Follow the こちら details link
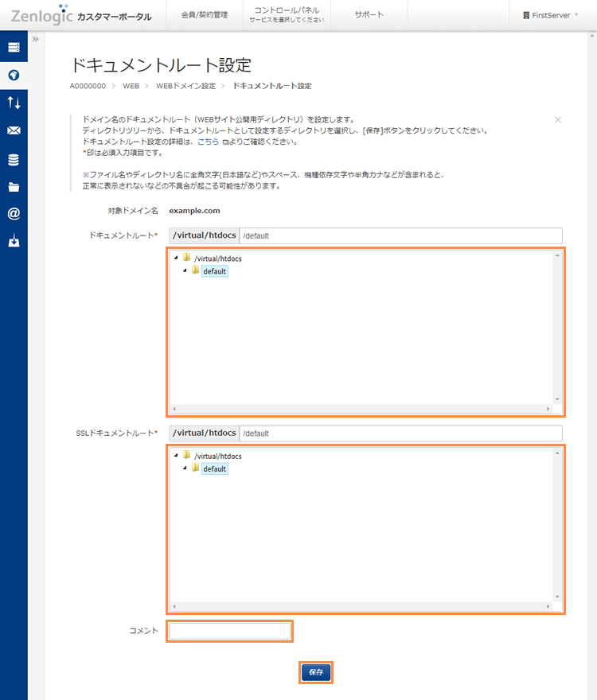The height and width of the screenshot is (700, 597). click(x=208, y=142)
